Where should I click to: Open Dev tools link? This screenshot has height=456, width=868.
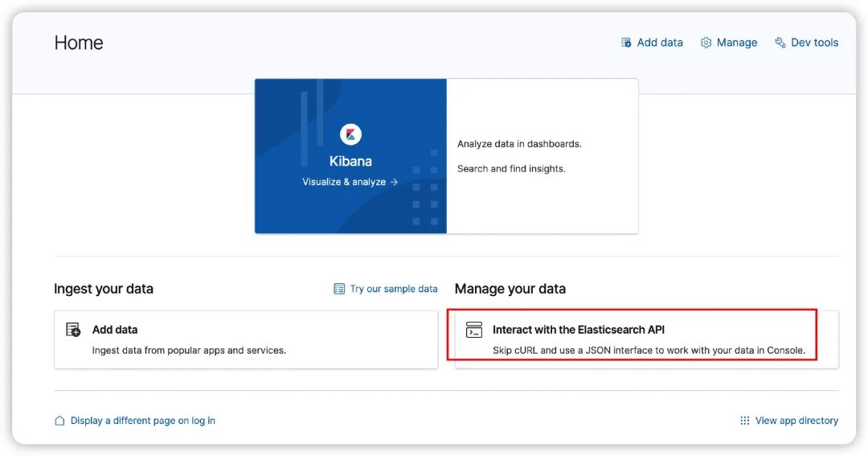[x=814, y=43]
